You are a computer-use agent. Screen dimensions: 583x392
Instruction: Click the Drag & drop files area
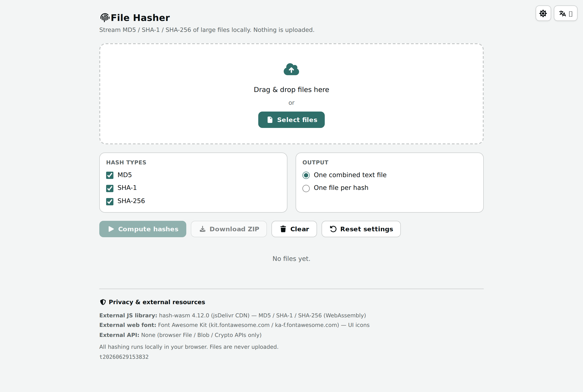291,94
